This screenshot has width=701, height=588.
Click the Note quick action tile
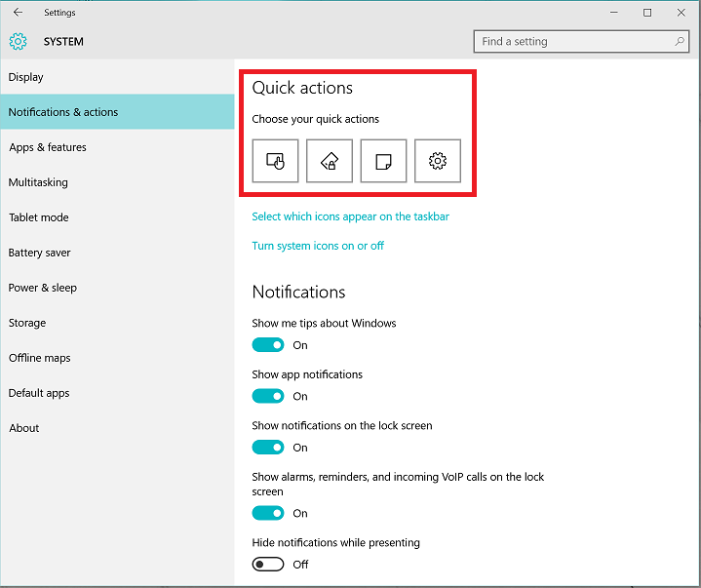pyautogui.click(x=383, y=161)
